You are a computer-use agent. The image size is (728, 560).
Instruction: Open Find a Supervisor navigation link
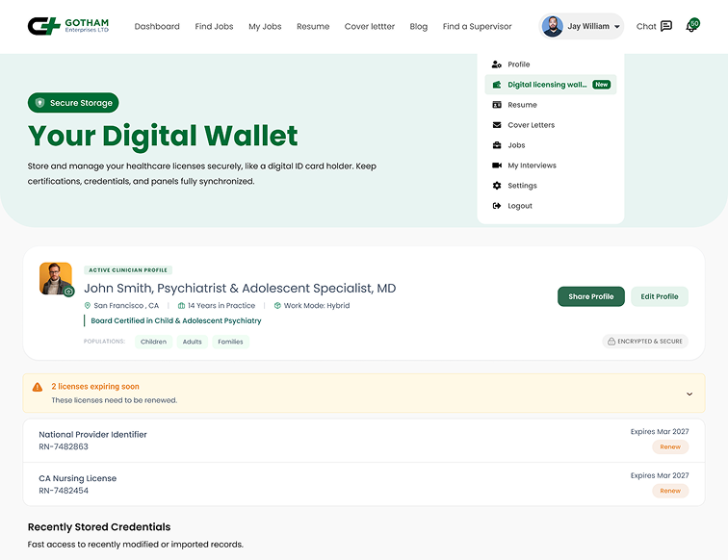click(x=477, y=26)
